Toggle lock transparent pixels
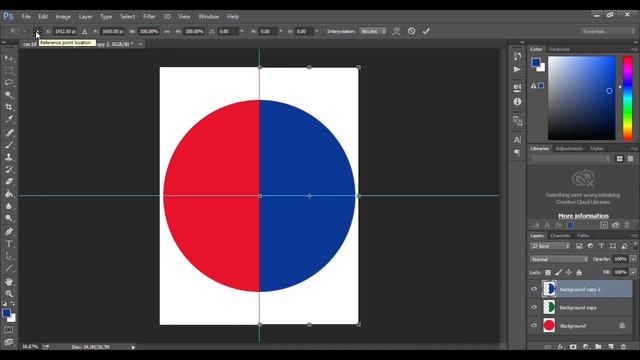Screen dimensions: 640x360 (x=548, y=272)
